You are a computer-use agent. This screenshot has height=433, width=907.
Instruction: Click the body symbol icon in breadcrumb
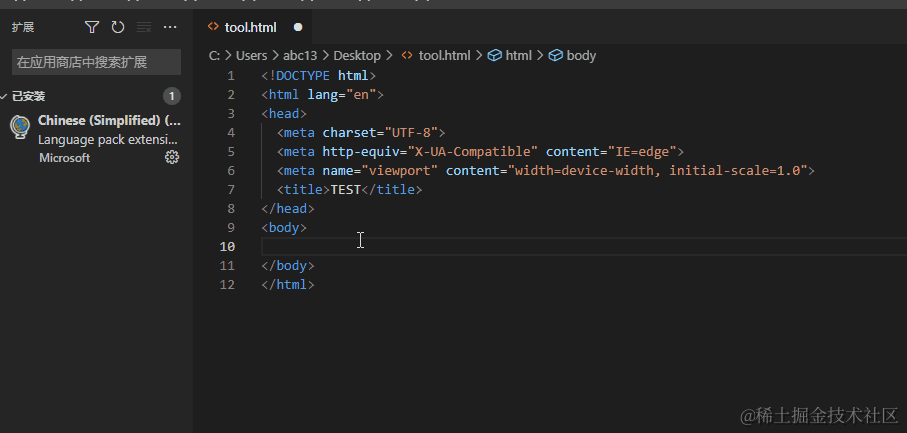tap(556, 55)
